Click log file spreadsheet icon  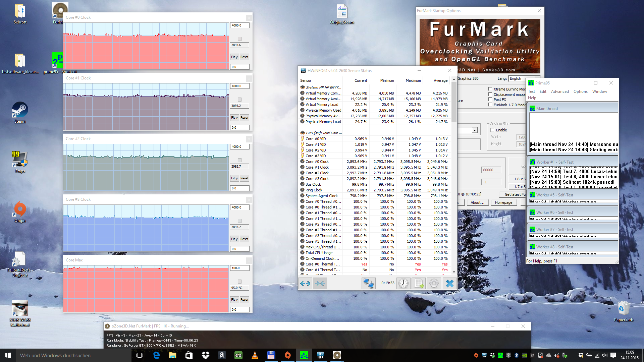tap(419, 284)
